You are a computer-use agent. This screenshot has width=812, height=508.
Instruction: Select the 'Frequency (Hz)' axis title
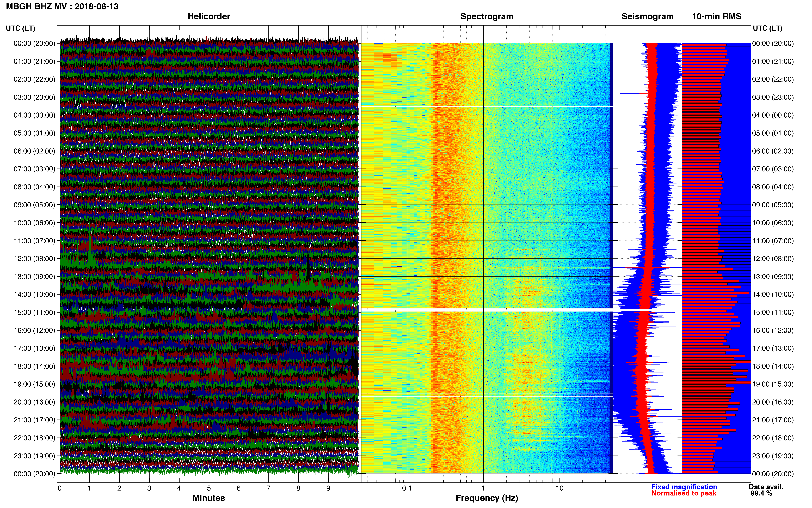487,498
